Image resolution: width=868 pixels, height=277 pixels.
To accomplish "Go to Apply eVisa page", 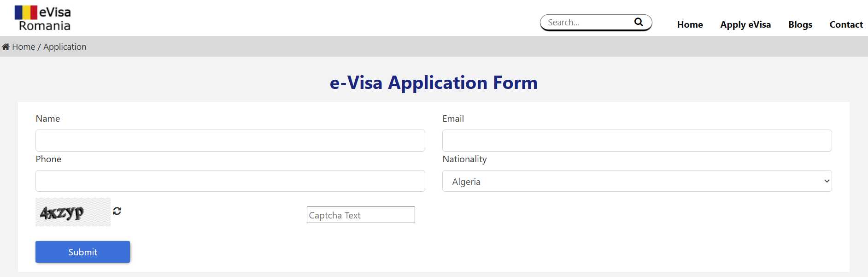I will (x=745, y=24).
